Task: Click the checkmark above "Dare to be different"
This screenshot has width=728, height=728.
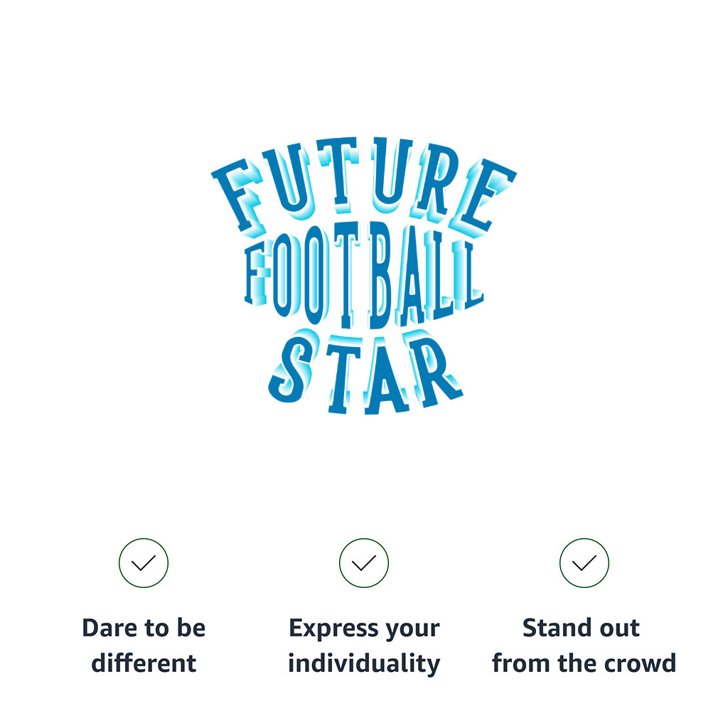Action: pos(144,563)
